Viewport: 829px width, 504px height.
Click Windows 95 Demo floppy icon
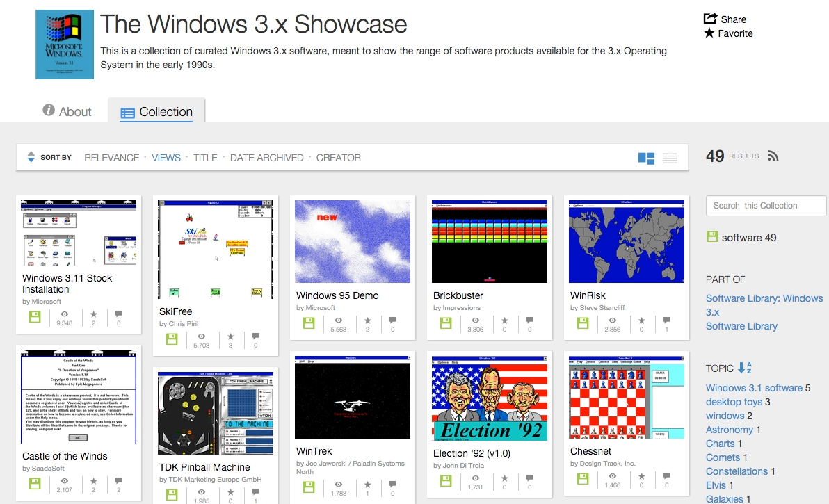[x=309, y=323]
